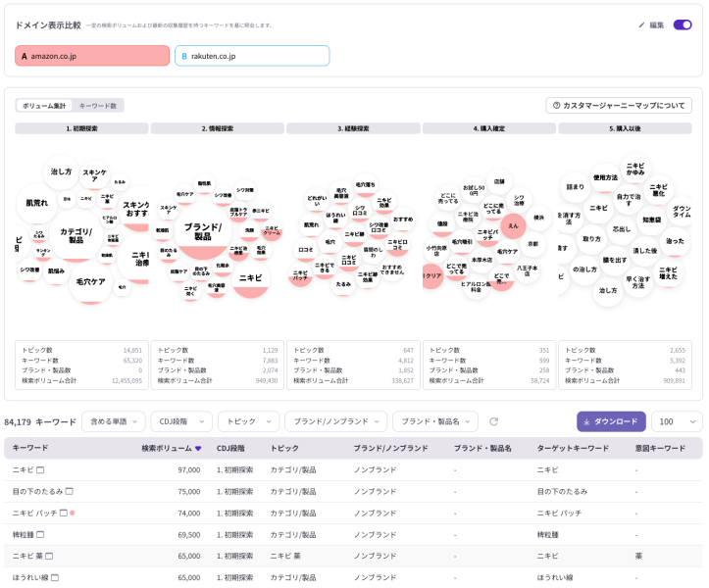
Task: Switch to the ボリューム集計 tab
Action: pos(44,105)
